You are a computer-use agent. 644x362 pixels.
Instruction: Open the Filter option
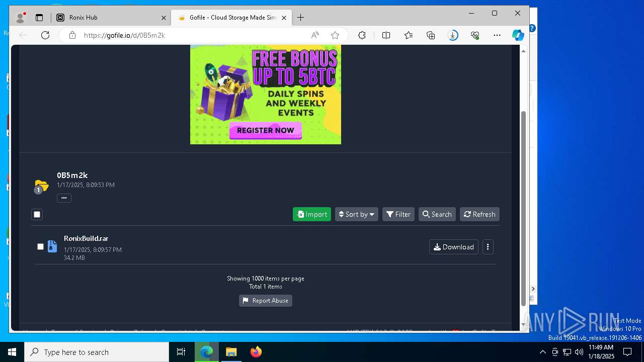coord(398,214)
